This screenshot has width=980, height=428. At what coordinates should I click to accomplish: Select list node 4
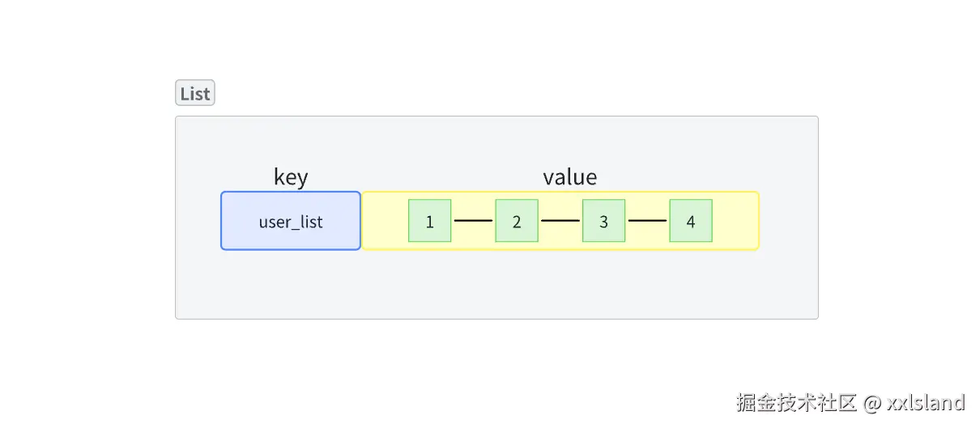[691, 221]
